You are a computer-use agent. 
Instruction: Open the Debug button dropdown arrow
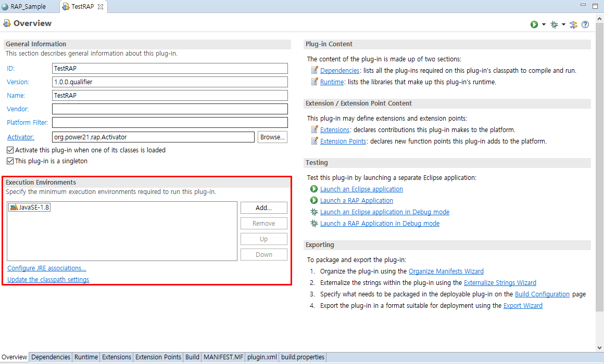pos(563,24)
